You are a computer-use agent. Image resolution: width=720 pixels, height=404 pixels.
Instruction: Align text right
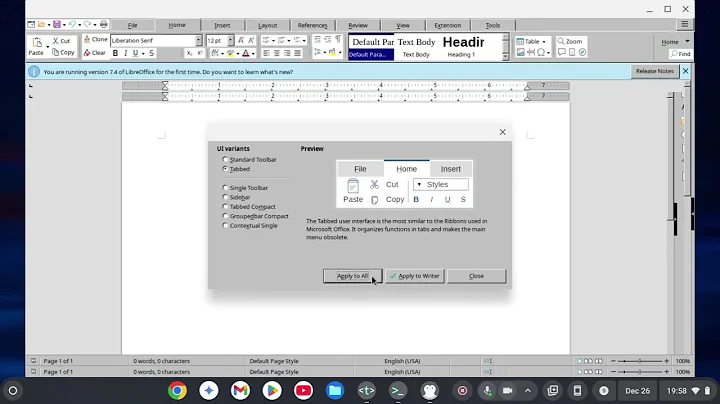pyautogui.click(x=287, y=53)
